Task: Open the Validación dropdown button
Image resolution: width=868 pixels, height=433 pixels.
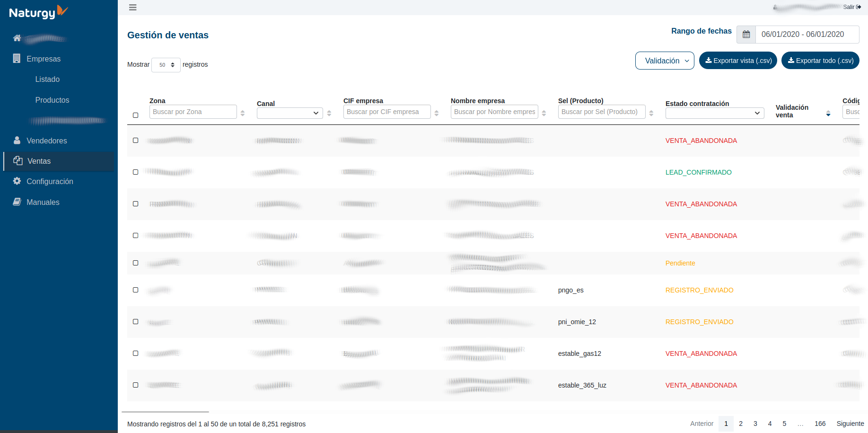Action: (665, 61)
